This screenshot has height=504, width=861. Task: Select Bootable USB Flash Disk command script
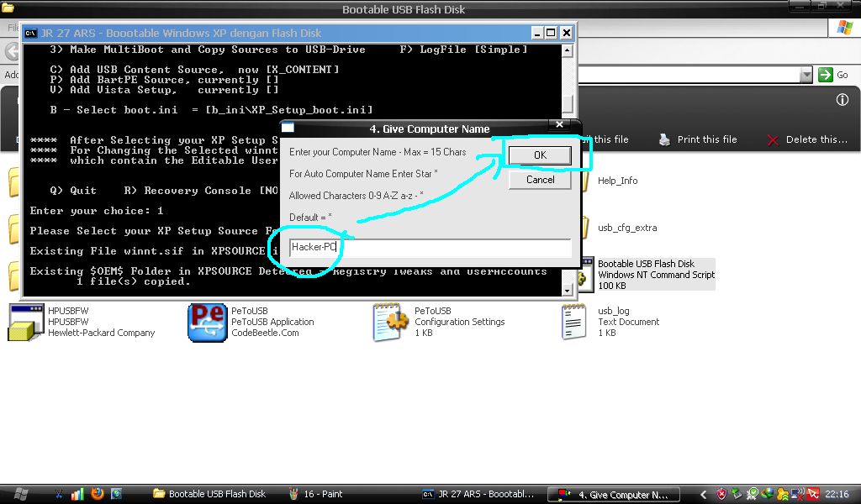pyautogui.click(x=656, y=274)
